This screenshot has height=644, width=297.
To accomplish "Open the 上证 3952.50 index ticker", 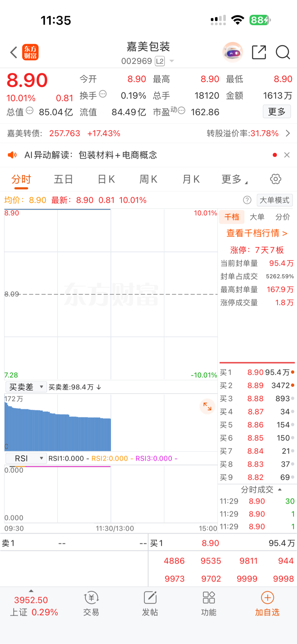I will (x=33, y=606).
